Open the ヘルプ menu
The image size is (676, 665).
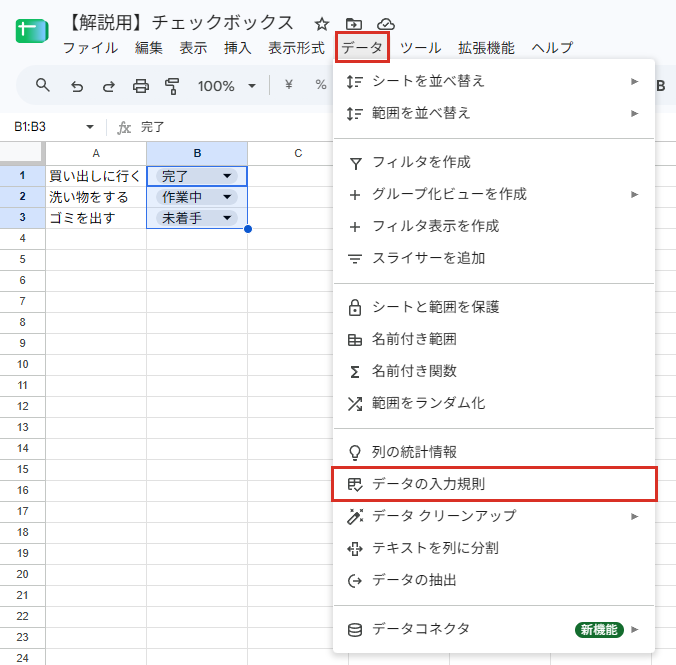click(552, 48)
